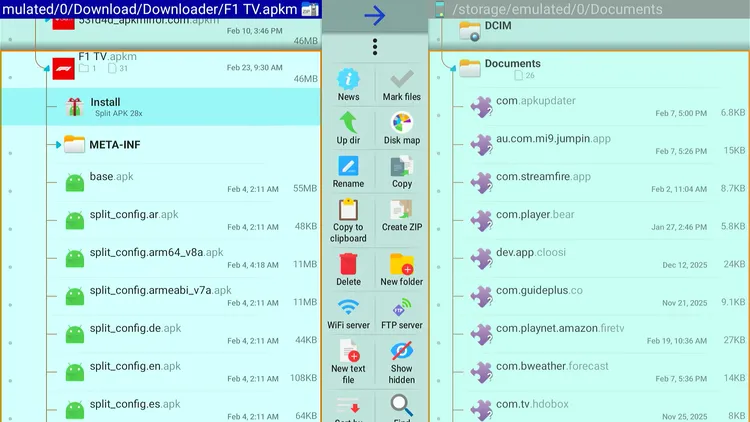
Task: Click the blue direction arrow
Action: (x=375, y=16)
